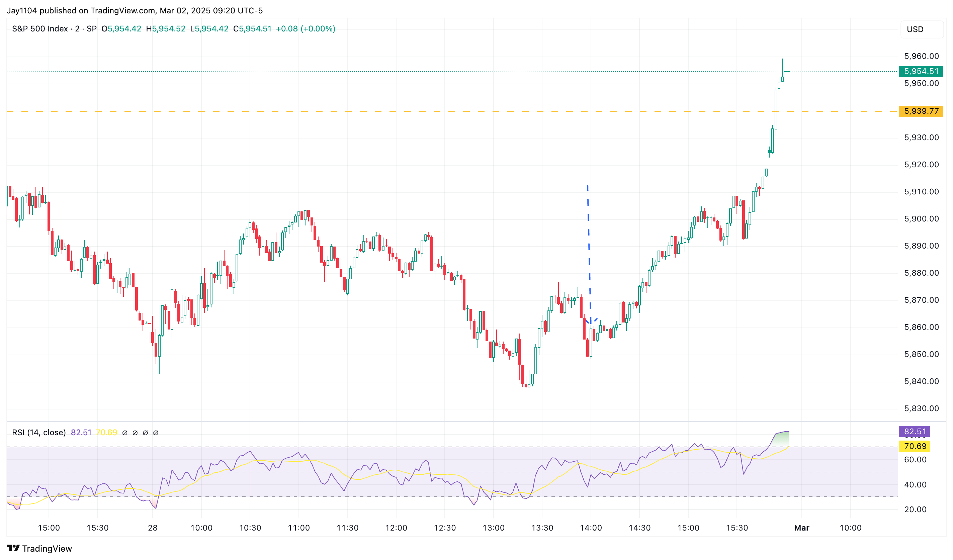Image resolution: width=953 pixels, height=560 pixels.
Task: Click the 28 date label on time axis
Action: coord(152,528)
